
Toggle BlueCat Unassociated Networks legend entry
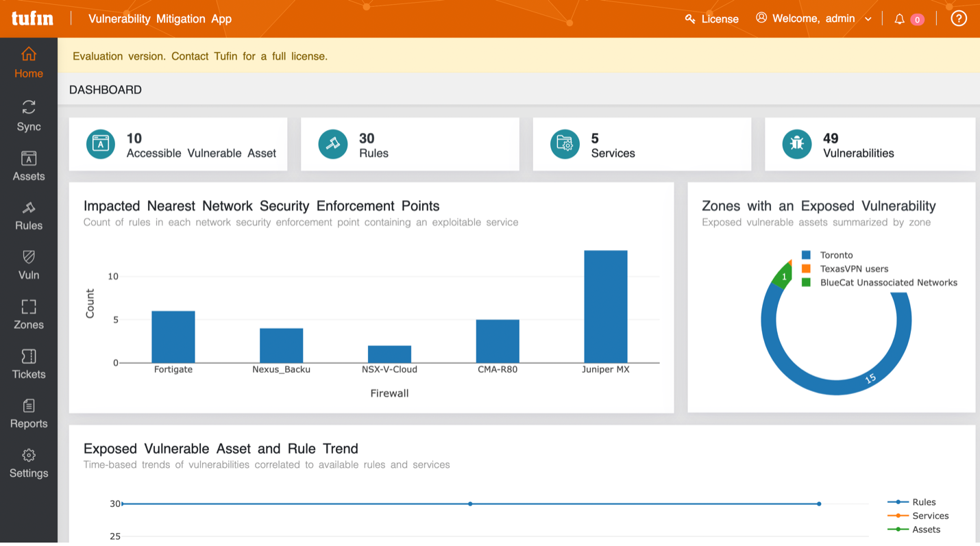(879, 282)
